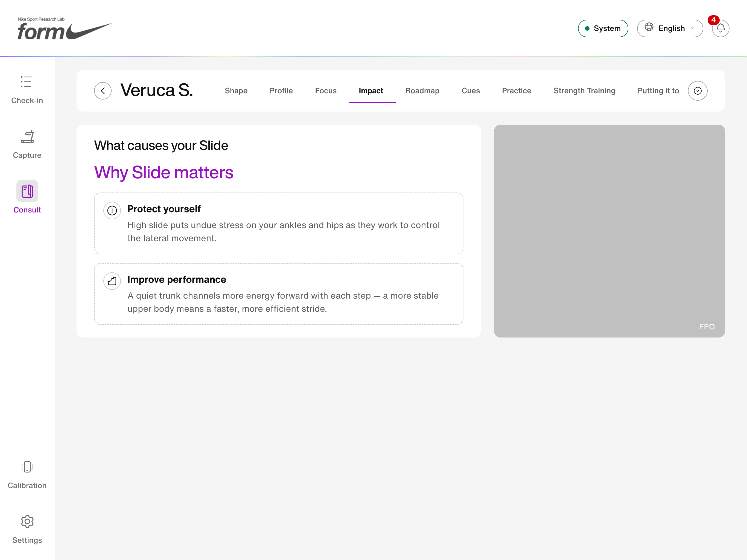Click the Veruca S. name heading

(x=157, y=90)
